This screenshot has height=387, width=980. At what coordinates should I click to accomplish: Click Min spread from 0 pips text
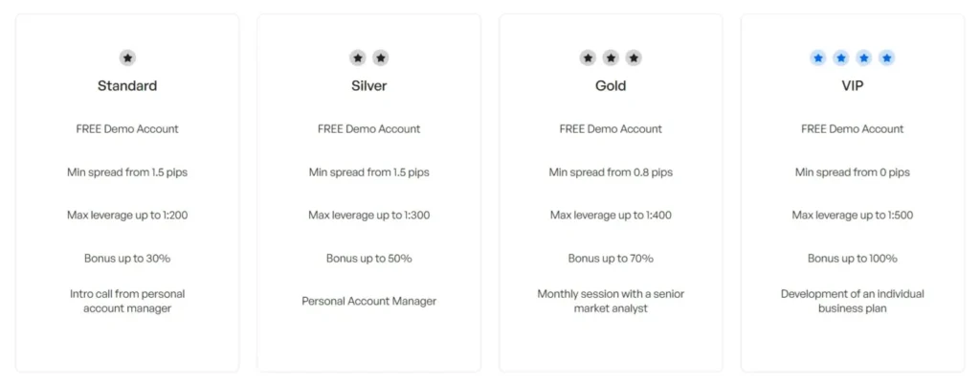pyautogui.click(x=853, y=172)
